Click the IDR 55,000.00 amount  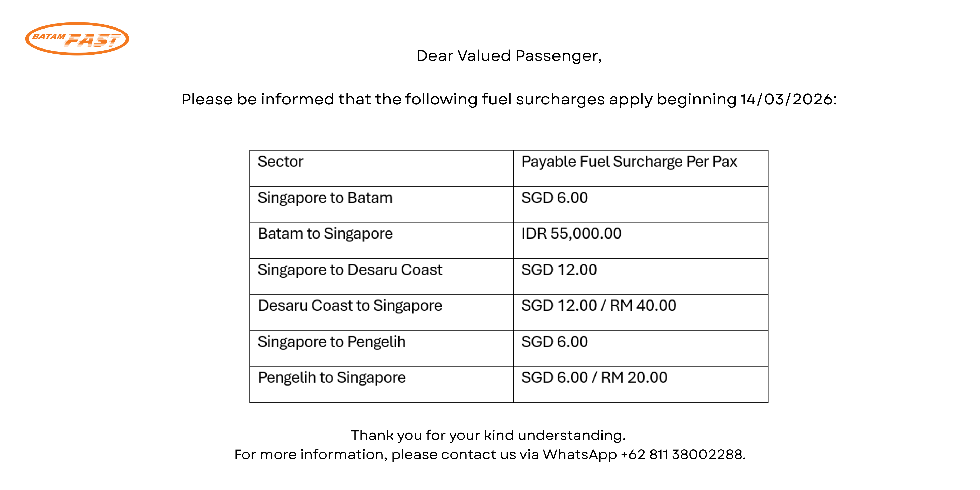pyautogui.click(x=571, y=234)
